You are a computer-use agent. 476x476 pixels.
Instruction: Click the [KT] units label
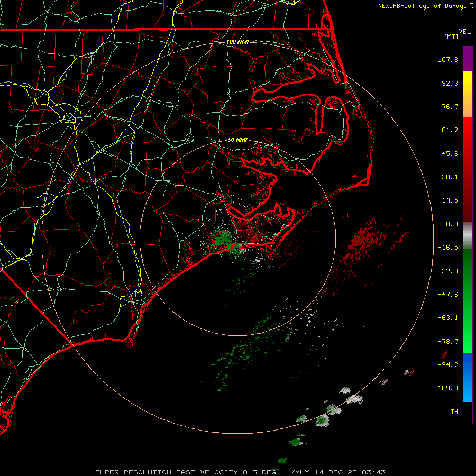452,36
